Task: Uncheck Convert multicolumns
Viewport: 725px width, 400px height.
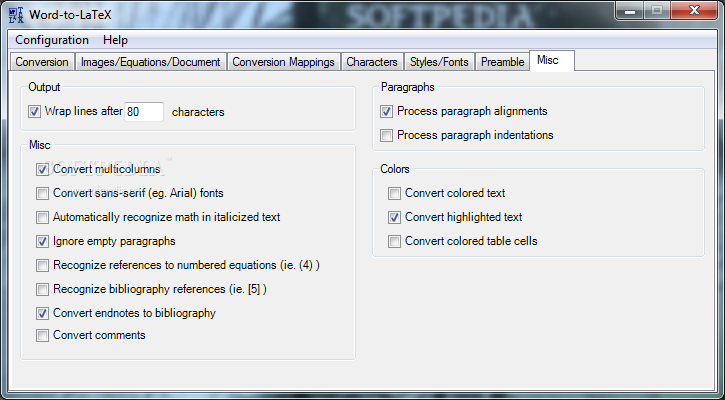Action: click(43, 169)
